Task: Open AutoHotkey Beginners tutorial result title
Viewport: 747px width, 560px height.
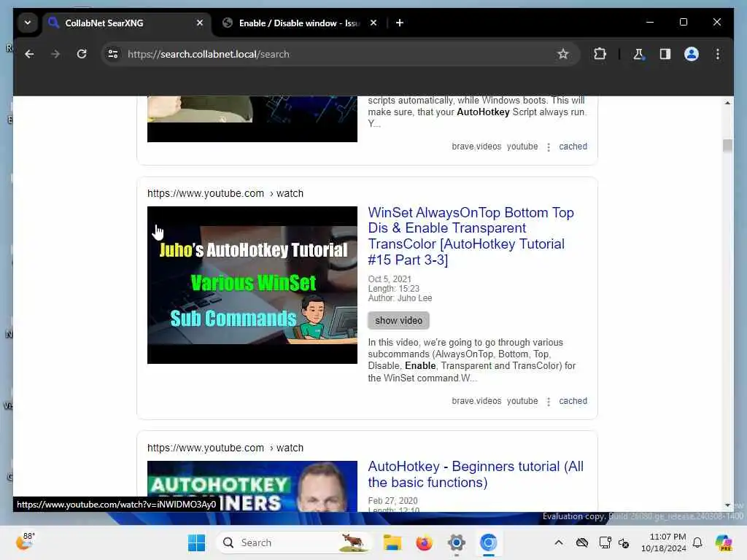Action: point(476,474)
